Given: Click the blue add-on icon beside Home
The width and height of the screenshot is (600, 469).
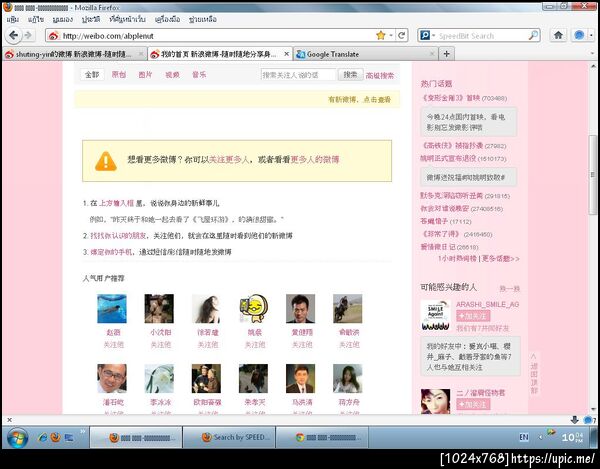Looking at the screenshot, I should point(579,36).
